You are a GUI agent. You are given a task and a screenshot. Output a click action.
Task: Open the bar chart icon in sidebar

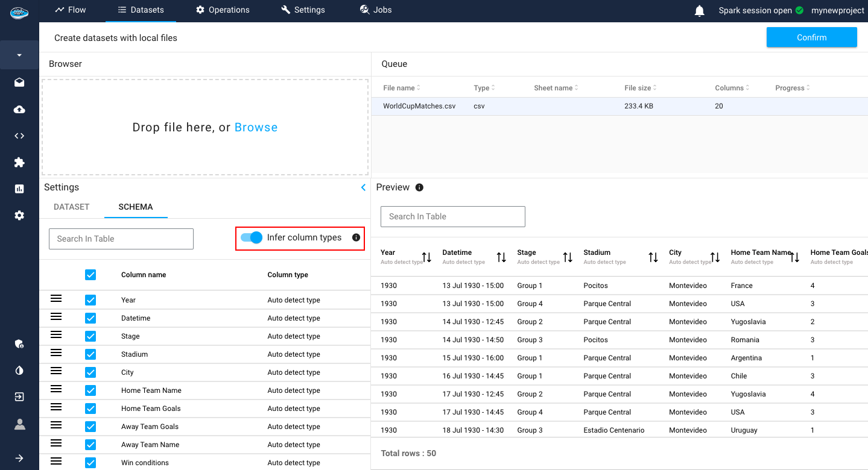click(x=19, y=189)
